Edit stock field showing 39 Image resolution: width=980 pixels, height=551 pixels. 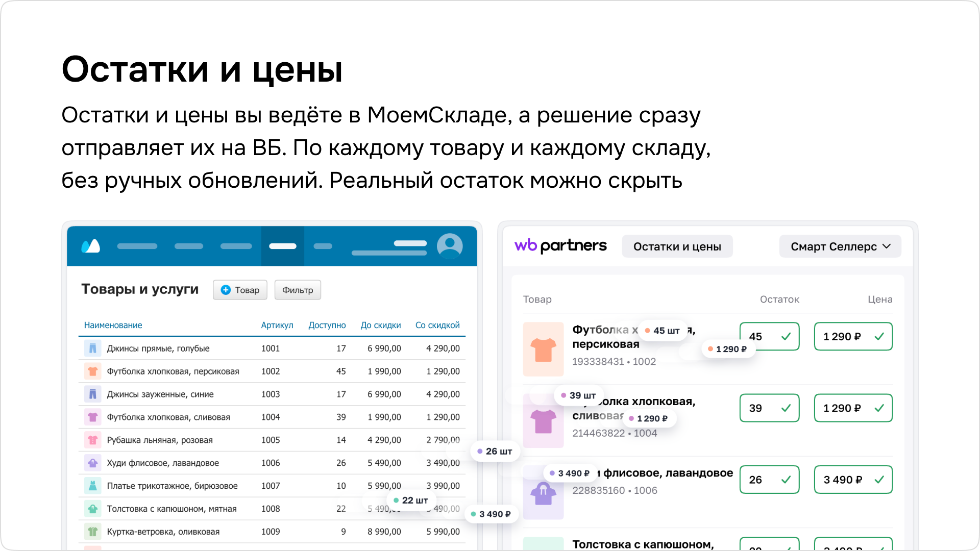tap(770, 408)
